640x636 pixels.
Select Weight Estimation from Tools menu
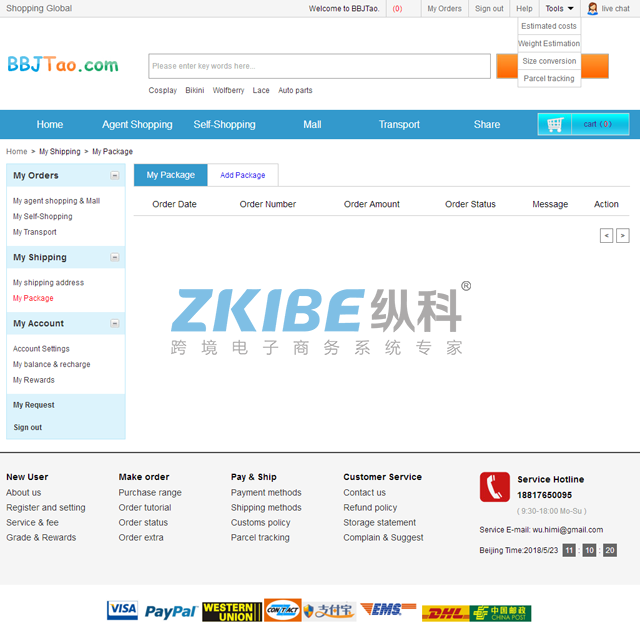coord(549,44)
